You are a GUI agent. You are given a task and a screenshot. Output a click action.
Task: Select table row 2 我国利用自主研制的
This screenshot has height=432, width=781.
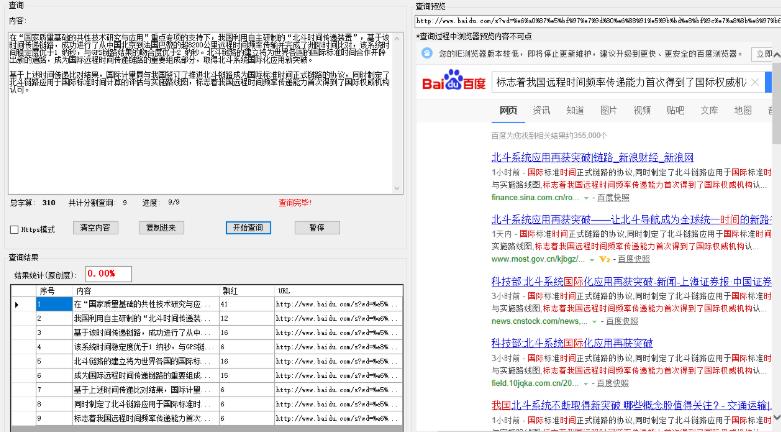[207, 318]
